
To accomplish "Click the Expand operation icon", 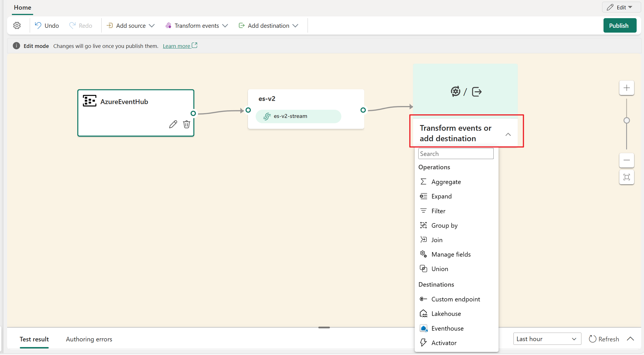I will click(423, 196).
